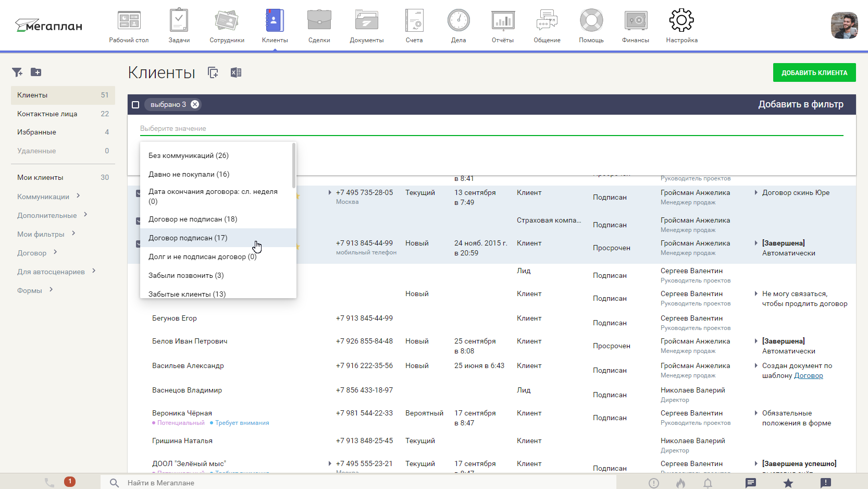Open the Настройка gear
Viewport: 868px width, 489px height.
click(x=681, y=21)
